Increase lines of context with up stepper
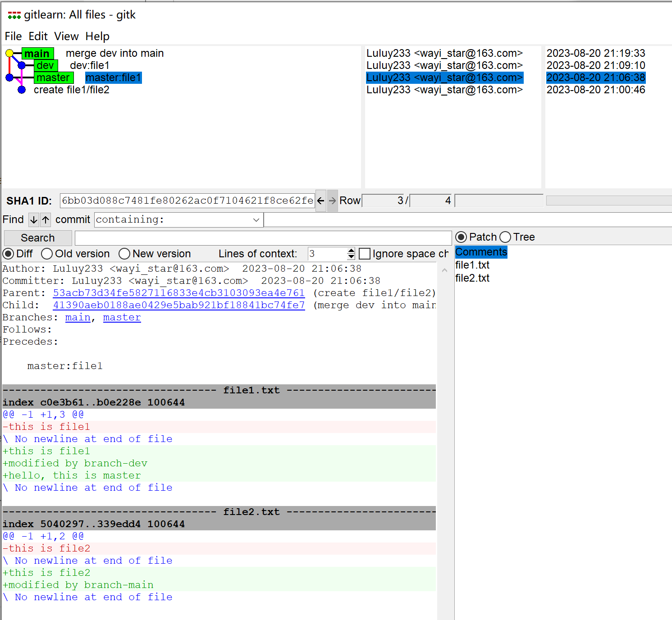672x620 pixels. point(351,251)
